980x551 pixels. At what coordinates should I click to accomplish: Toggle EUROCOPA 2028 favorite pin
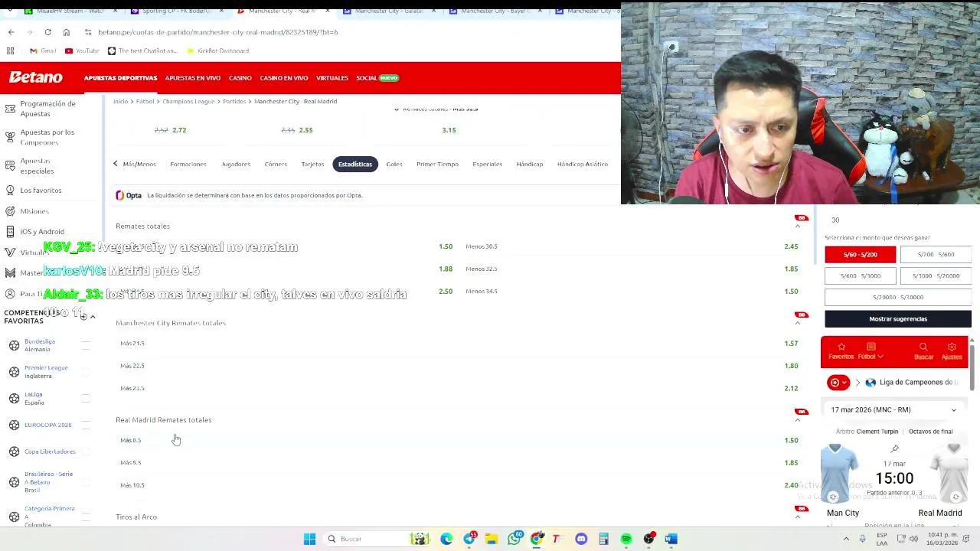coord(86,425)
